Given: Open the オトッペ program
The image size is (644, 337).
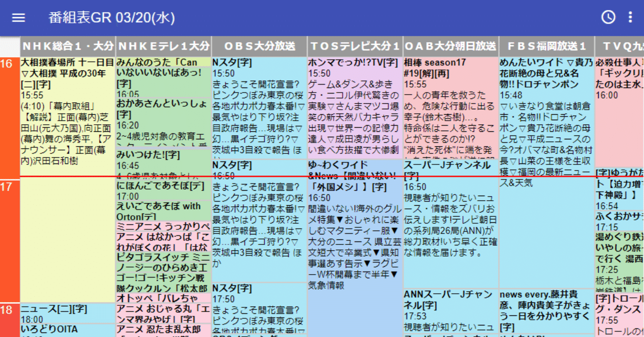Looking at the screenshot, I should click(x=164, y=297).
